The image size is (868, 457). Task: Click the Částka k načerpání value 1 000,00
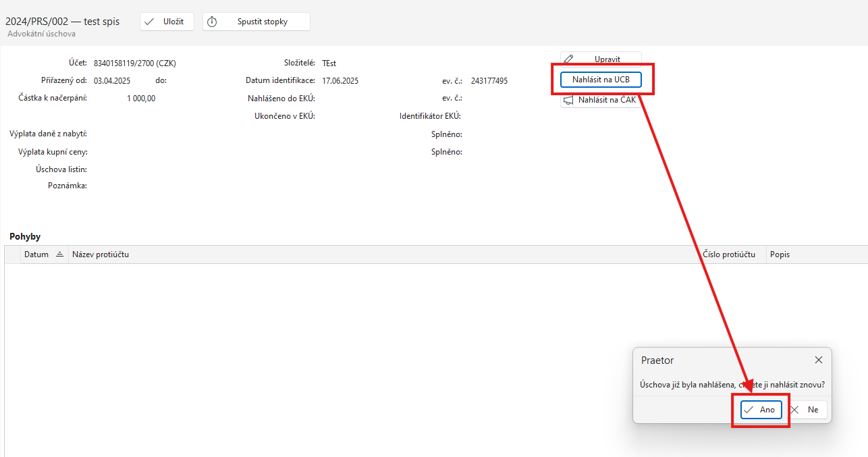click(x=141, y=99)
